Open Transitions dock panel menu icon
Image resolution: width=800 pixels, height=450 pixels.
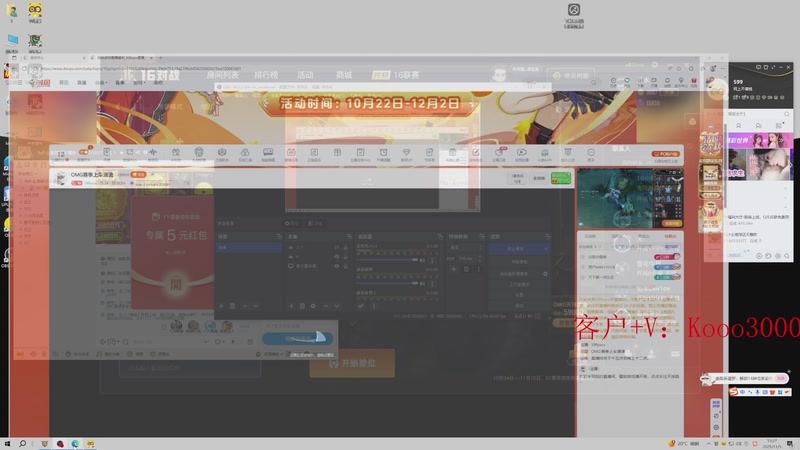(x=482, y=236)
